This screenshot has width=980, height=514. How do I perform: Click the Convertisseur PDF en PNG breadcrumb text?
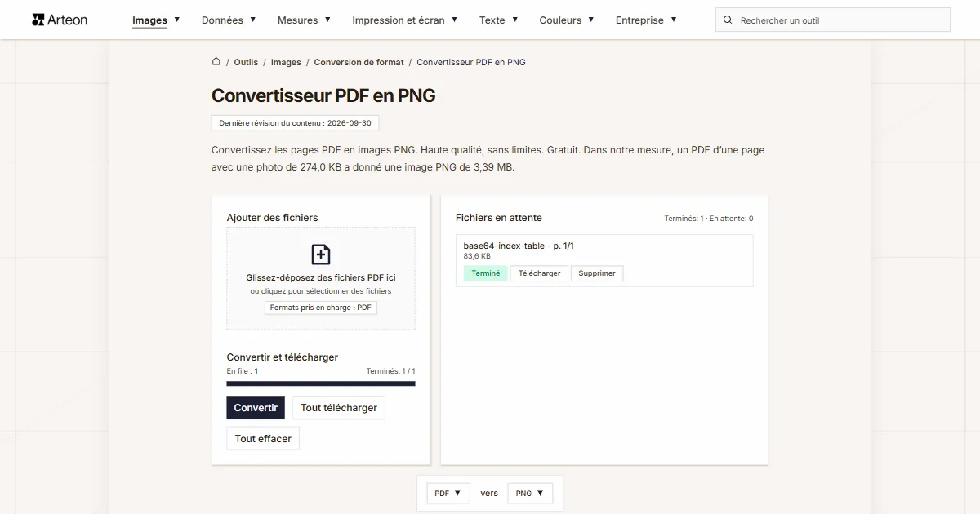pyautogui.click(x=471, y=62)
